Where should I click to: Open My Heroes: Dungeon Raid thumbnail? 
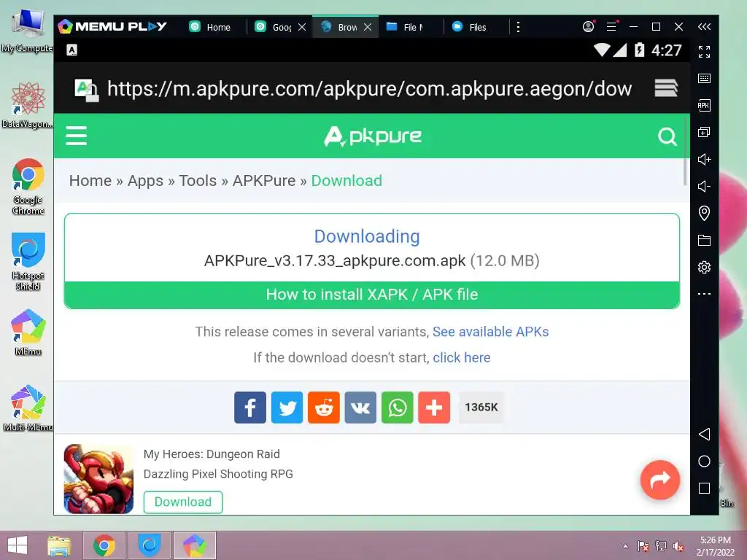tap(98, 478)
